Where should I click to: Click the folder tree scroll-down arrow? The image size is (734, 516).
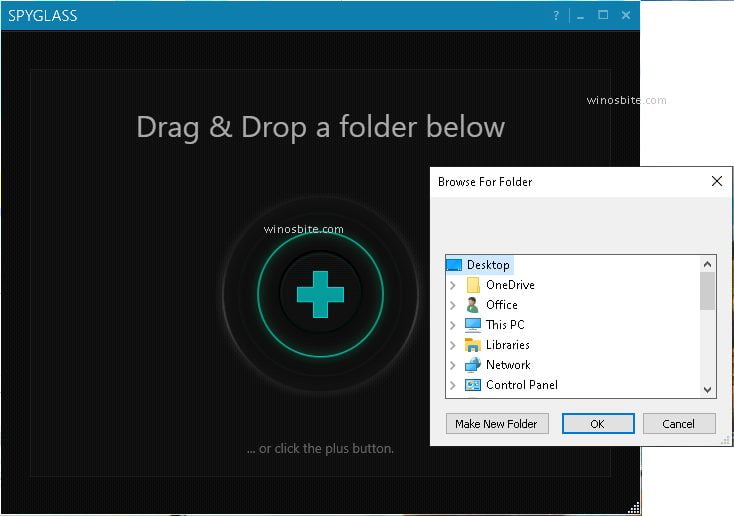(707, 390)
